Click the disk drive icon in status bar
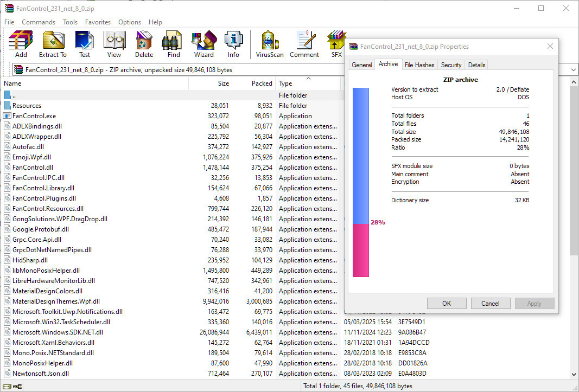Viewport: 579px width, 392px height. (x=7, y=387)
